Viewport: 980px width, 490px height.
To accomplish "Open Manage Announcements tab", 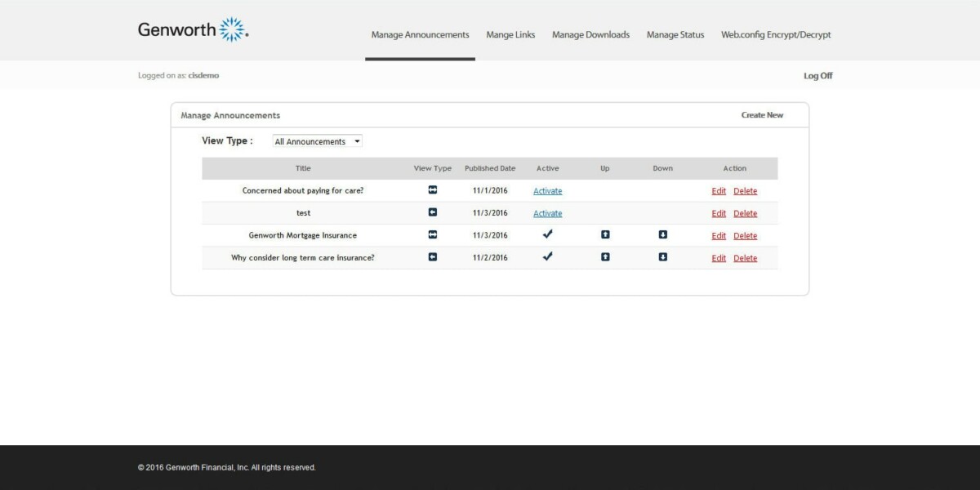I will pos(420,35).
